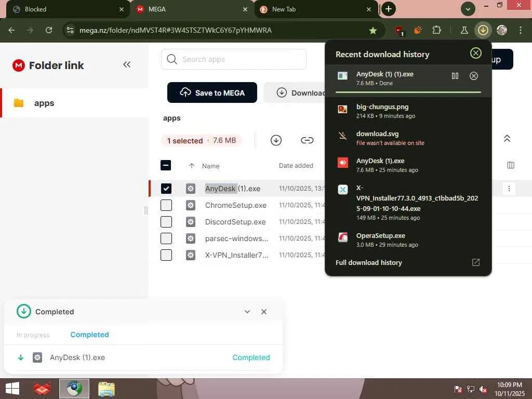Open File Explorer from taskbar
The height and width of the screenshot is (399, 532).
tap(107, 389)
